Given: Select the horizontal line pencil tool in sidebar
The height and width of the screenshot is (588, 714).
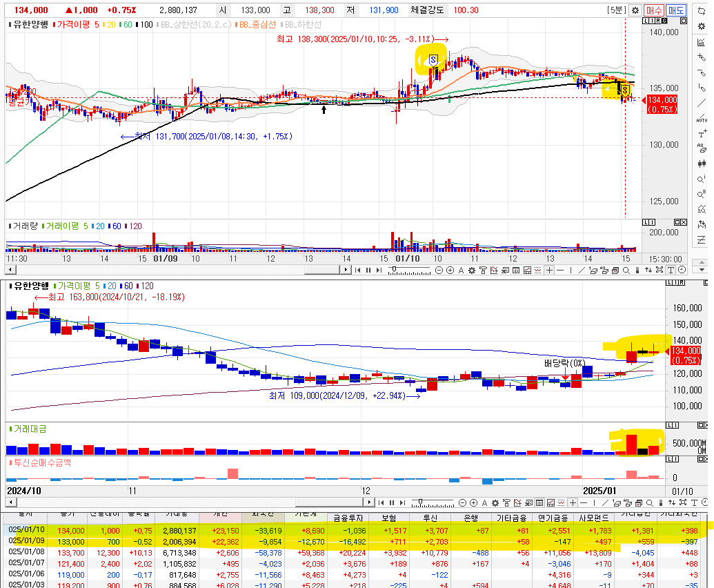Looking at the screenshot, I should tap(702, 73).
